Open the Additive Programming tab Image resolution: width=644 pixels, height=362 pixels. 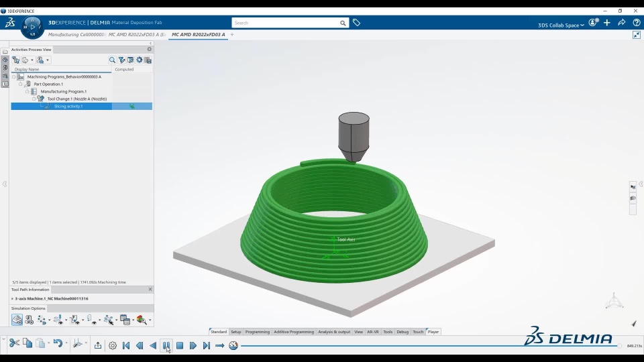(x=294, y=332)
